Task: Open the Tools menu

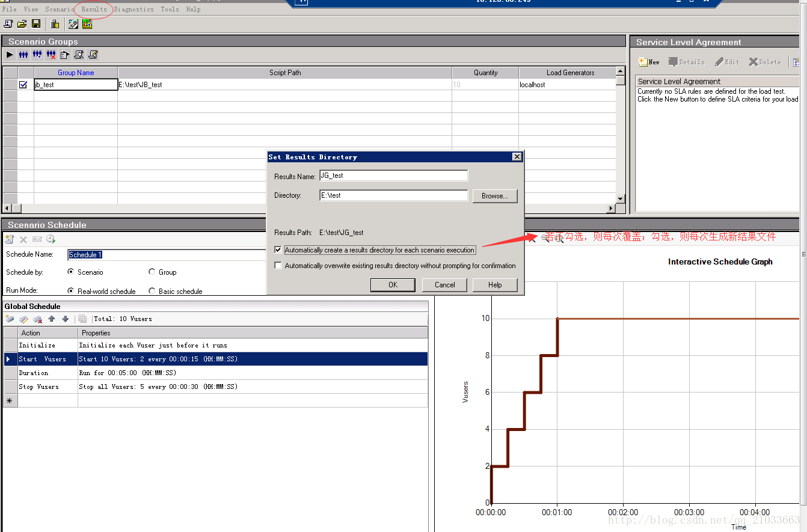Action: (x=170, y=9)
